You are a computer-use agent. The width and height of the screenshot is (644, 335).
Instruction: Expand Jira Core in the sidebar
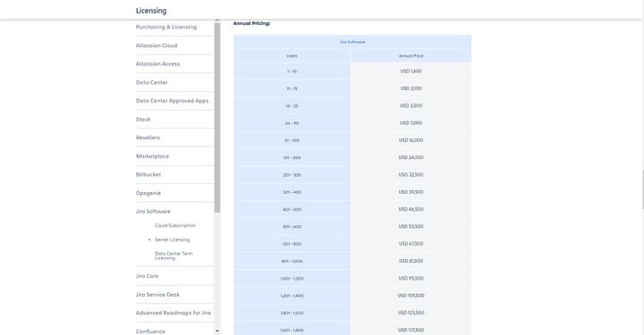click(x=147, y=276)
